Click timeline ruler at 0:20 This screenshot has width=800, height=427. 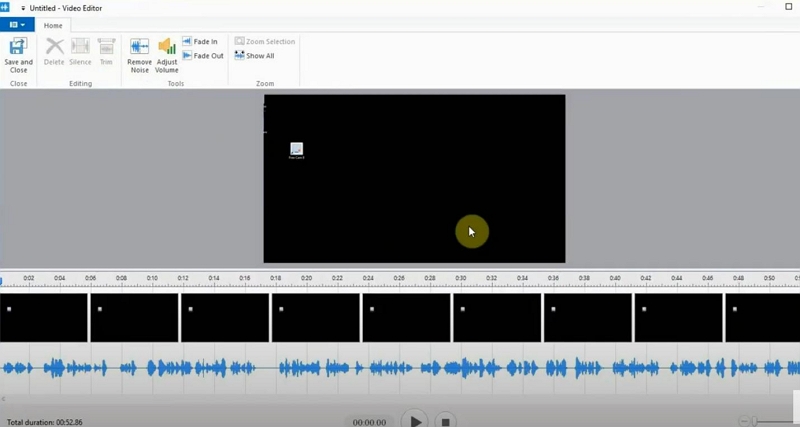[x=306, y=279]
